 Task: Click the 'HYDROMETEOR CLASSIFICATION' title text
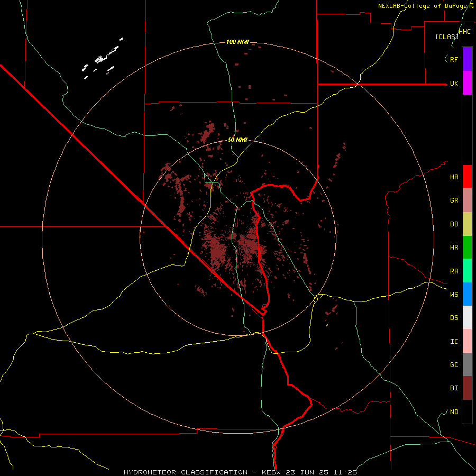pyautogui.click(x=186, y=472)
